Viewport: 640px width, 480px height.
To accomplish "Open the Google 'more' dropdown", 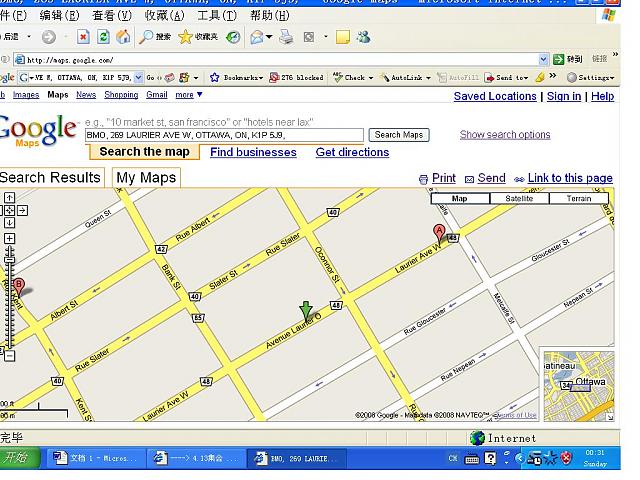I will click(x=189, y=95).
